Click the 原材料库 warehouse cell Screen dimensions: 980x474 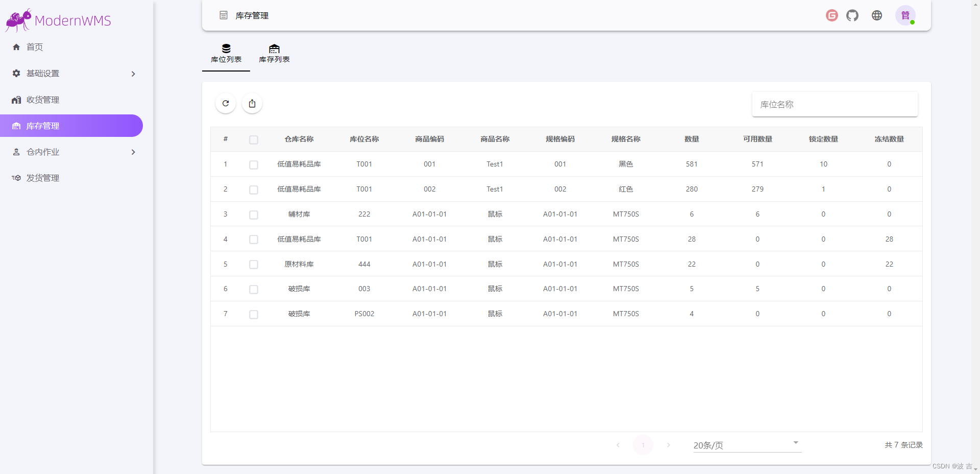[299, 264]
